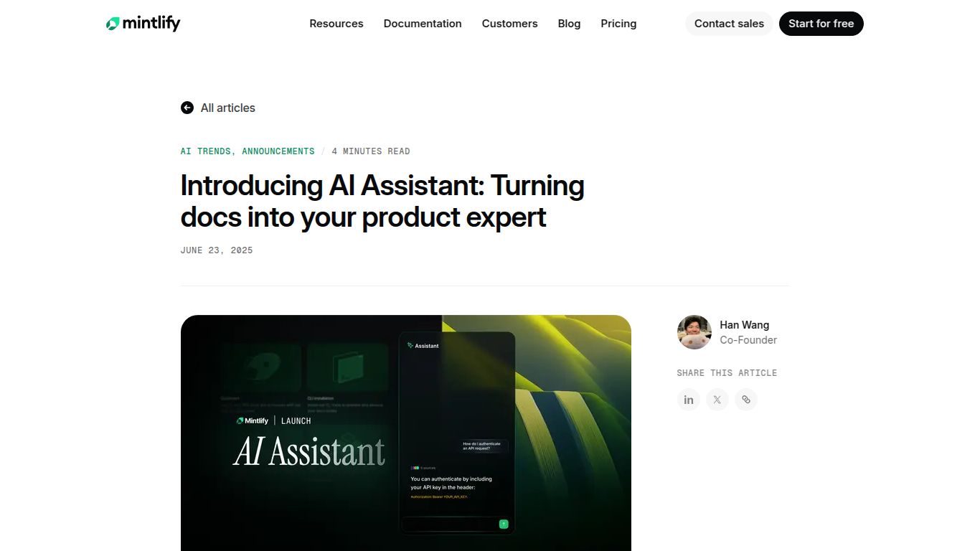This screenshot has height=551, width=980.
Task: Go to the Customers page
Action: click(x=509, y=24)
